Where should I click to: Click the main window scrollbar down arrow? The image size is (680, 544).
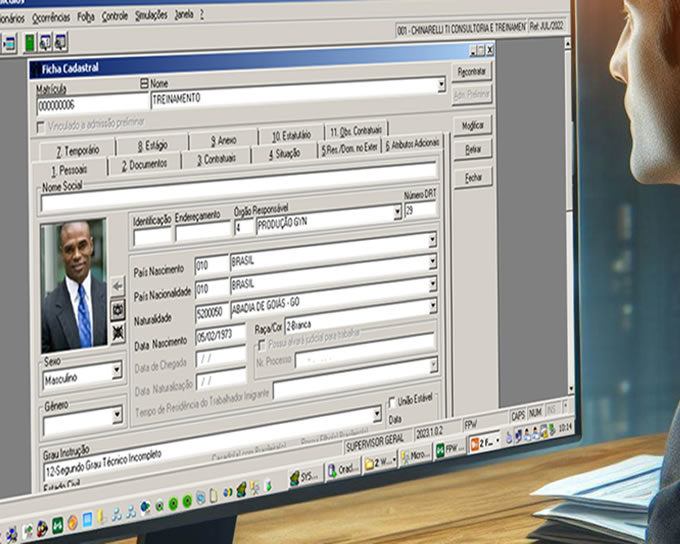pyautogui.click(x=571, y=388)
